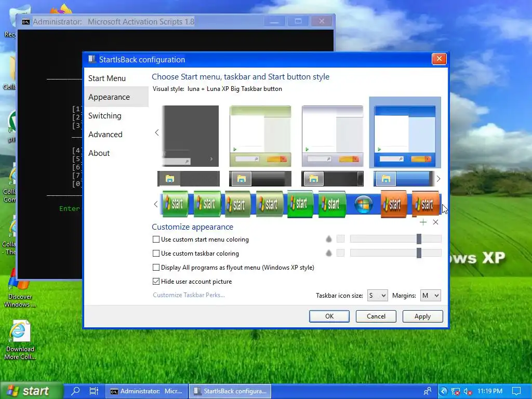The image size is (532, 399).
Task: Click start menu color swatch box
Action: (340, 239)
